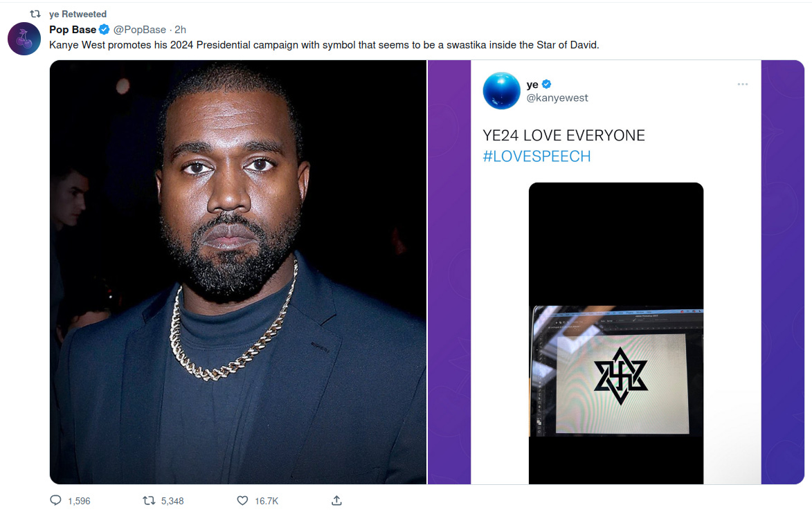Open the left photo of man in navy blazer

pos(237,273)
